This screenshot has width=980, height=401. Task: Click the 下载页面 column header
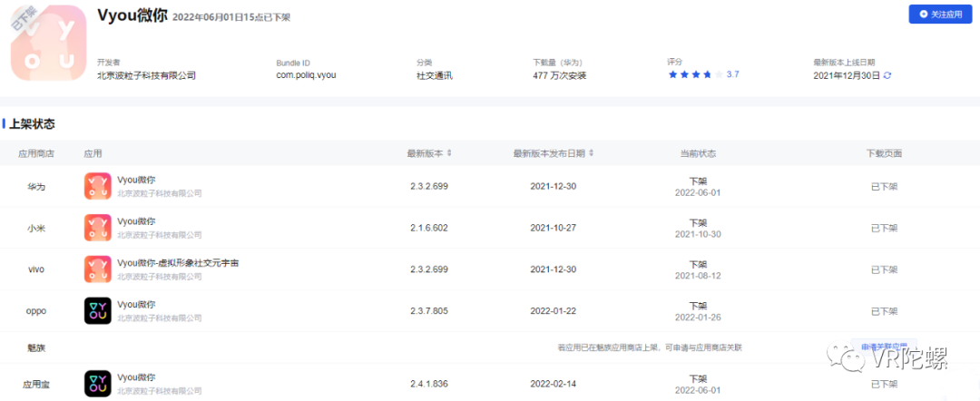885,153
